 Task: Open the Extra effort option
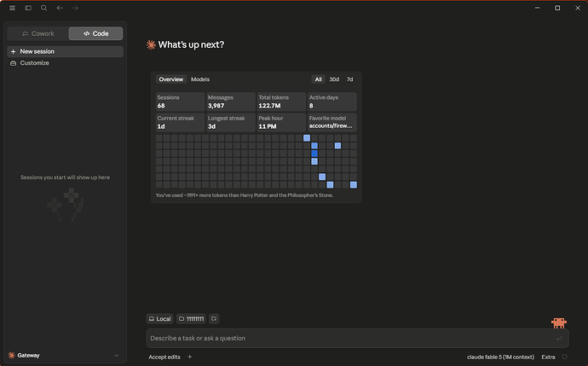[548, 357]
